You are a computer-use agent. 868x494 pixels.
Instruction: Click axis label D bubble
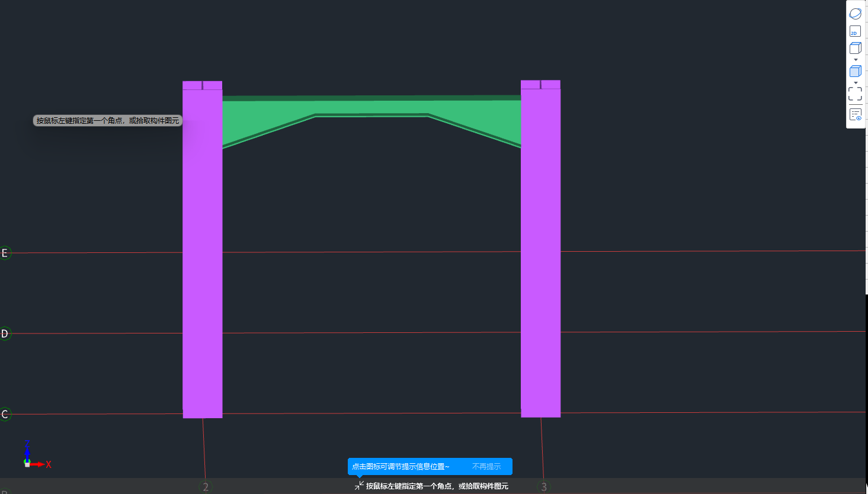pyautogui.click(x=5, y=334)
